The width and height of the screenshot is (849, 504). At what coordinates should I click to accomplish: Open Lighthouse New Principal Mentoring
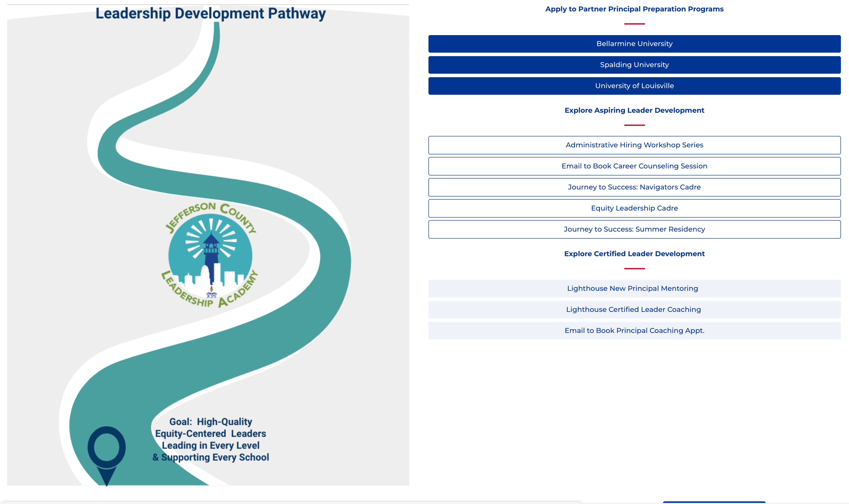coord(634,288)
